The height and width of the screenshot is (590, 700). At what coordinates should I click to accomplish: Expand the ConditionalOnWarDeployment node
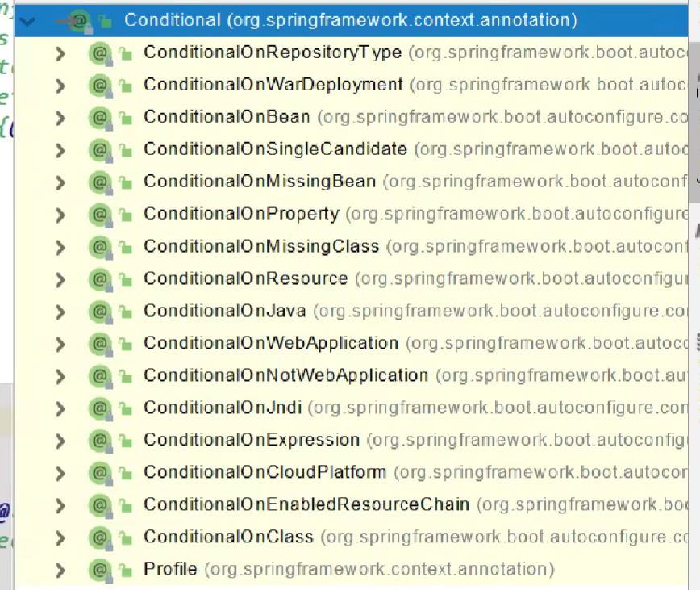[60, 86]
